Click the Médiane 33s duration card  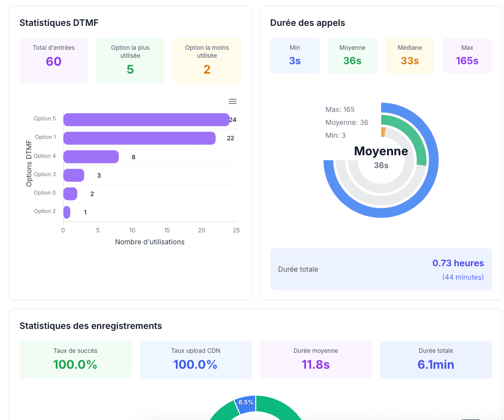pyautogui.click(x=409, y=56)
